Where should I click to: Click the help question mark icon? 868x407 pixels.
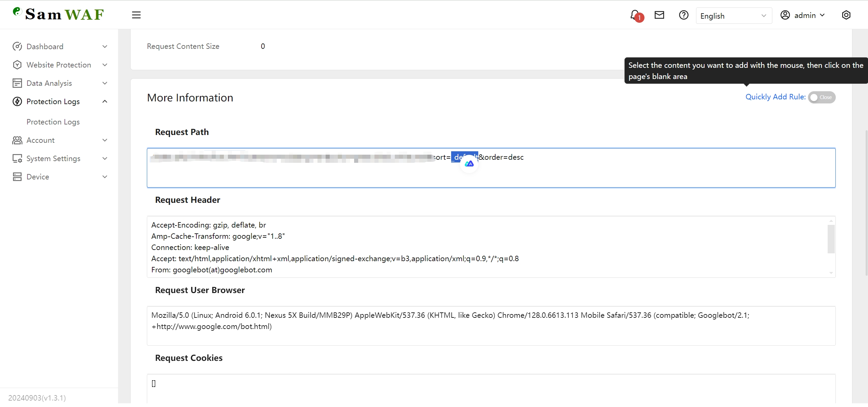[x=683, y=15]
